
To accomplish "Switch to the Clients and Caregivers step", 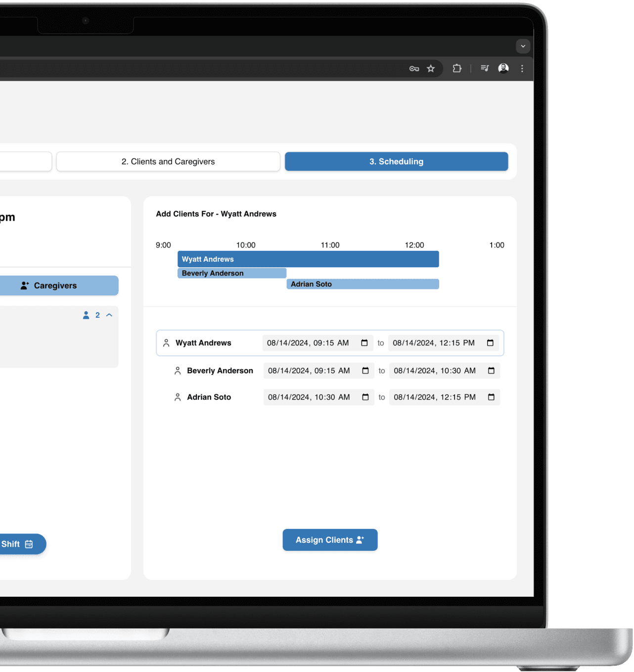I will [168, 161].
